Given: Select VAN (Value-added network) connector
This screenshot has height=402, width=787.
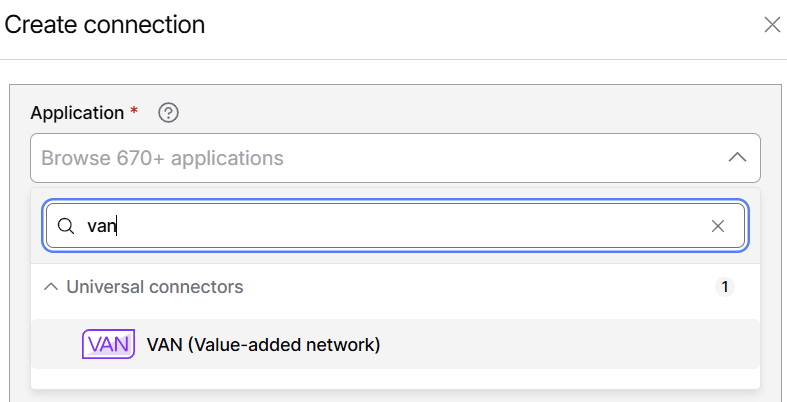Looking at the screenshot, I should pyautogui.click(x=395, y=344).
